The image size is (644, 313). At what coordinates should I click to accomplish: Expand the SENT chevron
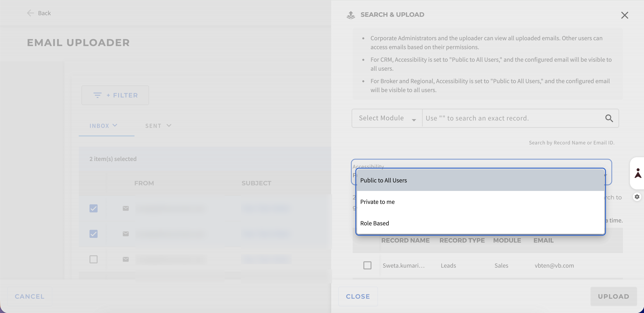point(169,125)
